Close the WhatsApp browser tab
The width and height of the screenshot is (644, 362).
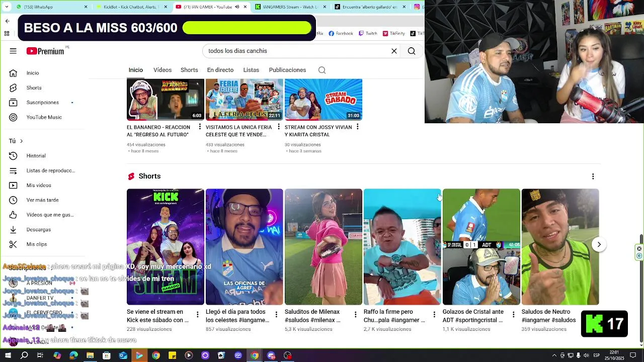click(x=86, y=7)
